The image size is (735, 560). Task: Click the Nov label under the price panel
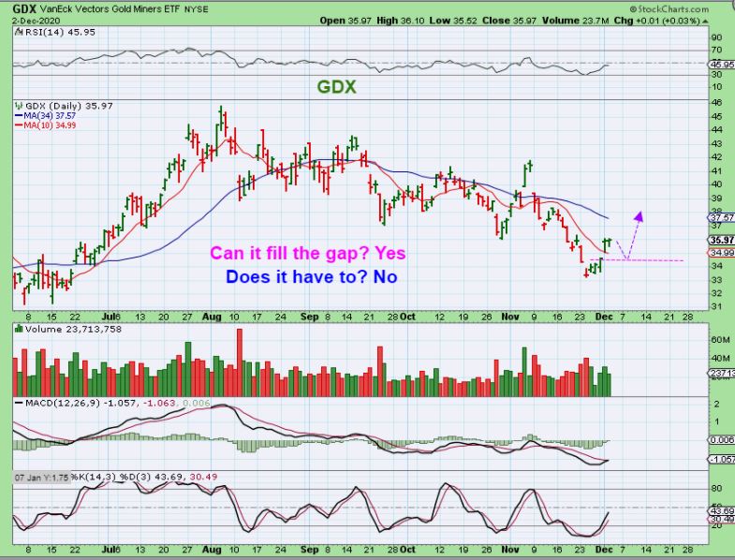510,317
